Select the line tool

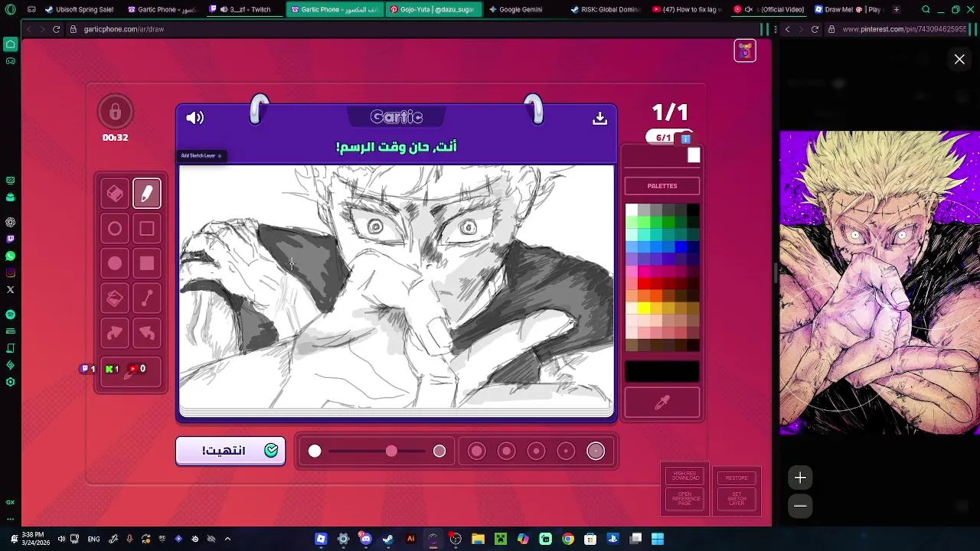(x=147, y=298)
